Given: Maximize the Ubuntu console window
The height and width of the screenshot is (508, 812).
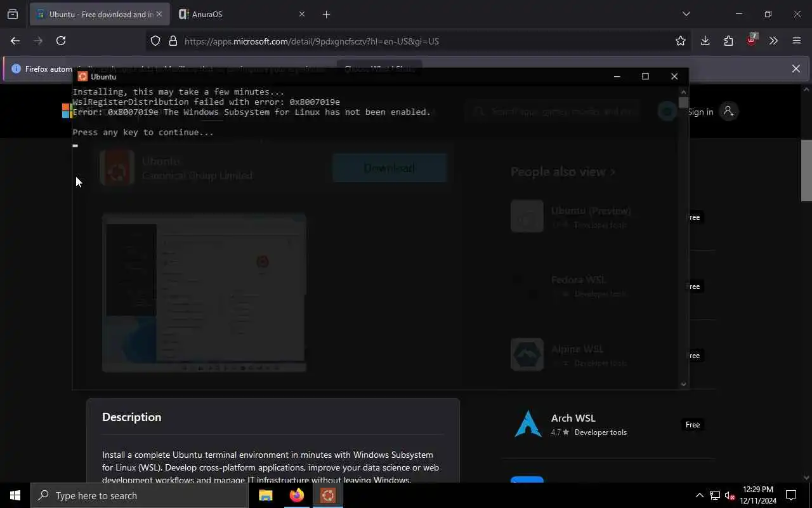Looking at the screenshot, I should pyautogui.click(x=645, y=76).
